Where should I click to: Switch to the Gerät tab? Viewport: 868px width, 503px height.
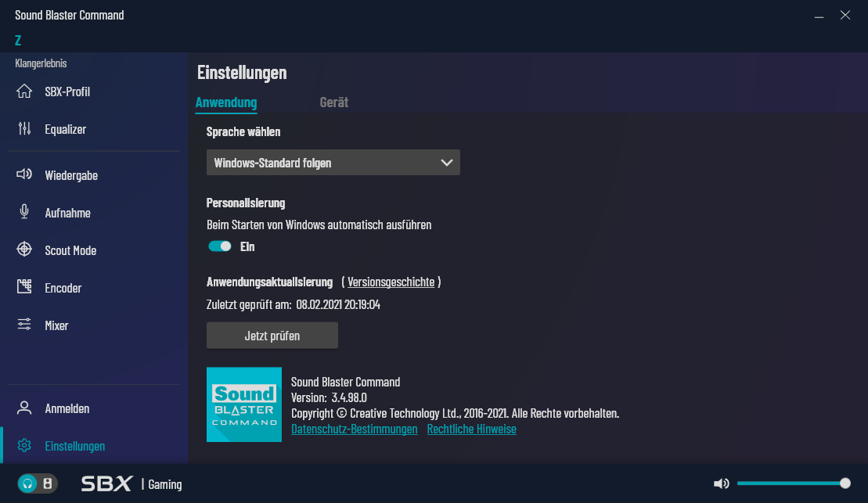pos(333,102)
